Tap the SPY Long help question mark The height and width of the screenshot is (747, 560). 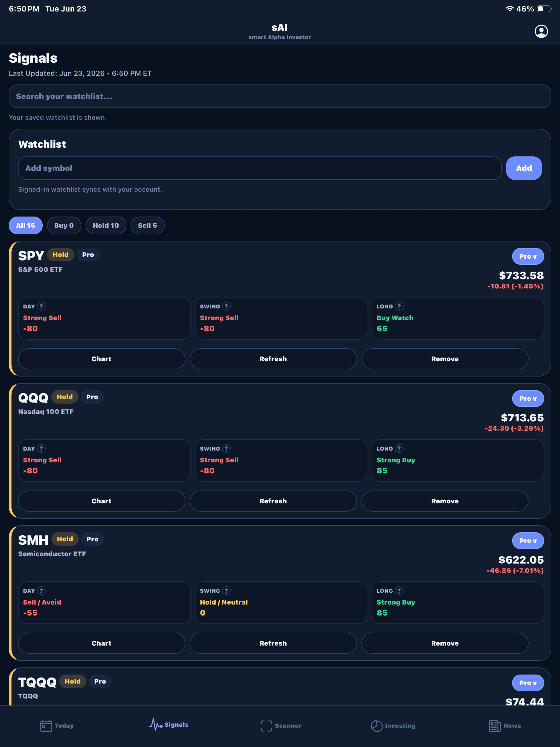point(399,306)
